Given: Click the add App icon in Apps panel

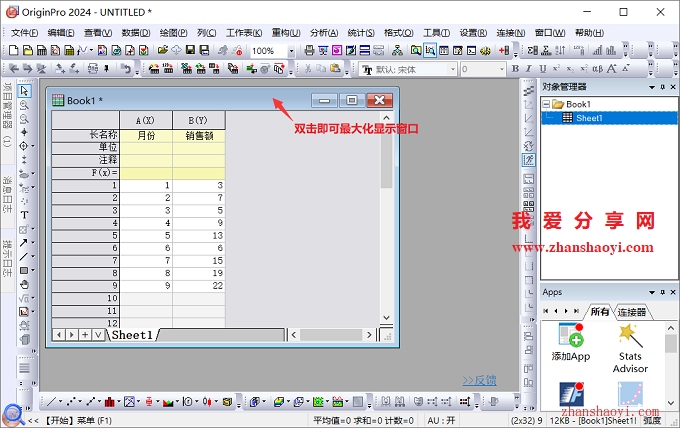Looking at the screenshot, I should pos(571,343).
